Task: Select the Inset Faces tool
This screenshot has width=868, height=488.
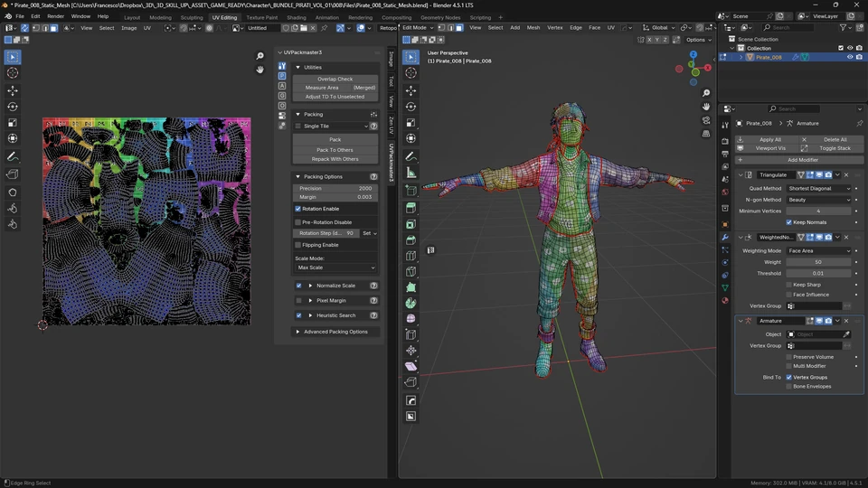Action: [x=410, y=224]
